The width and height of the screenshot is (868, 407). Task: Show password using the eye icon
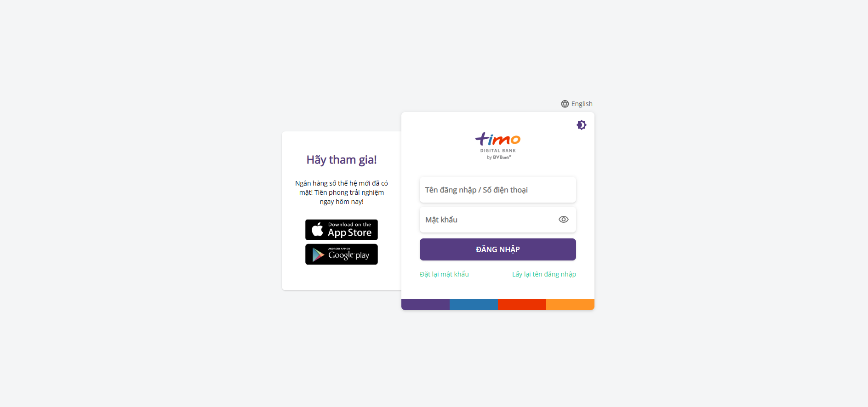[564, 220]
